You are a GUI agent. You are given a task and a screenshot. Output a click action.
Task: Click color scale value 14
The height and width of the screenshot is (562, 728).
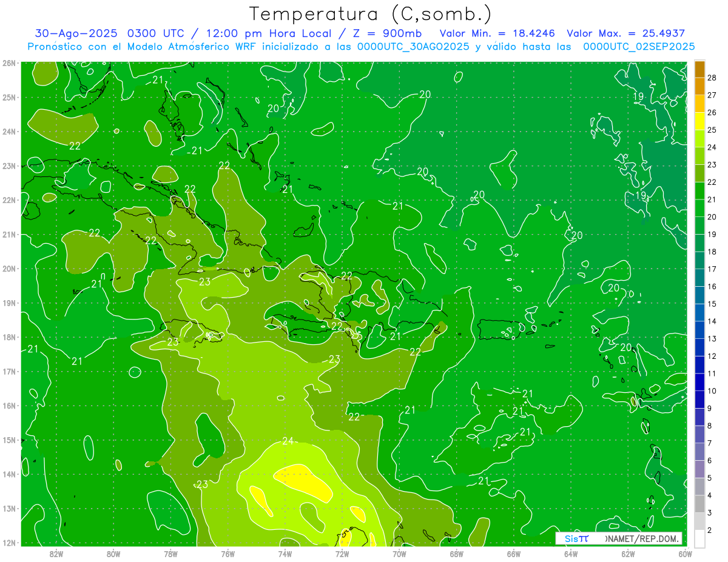tap(712, 321)
